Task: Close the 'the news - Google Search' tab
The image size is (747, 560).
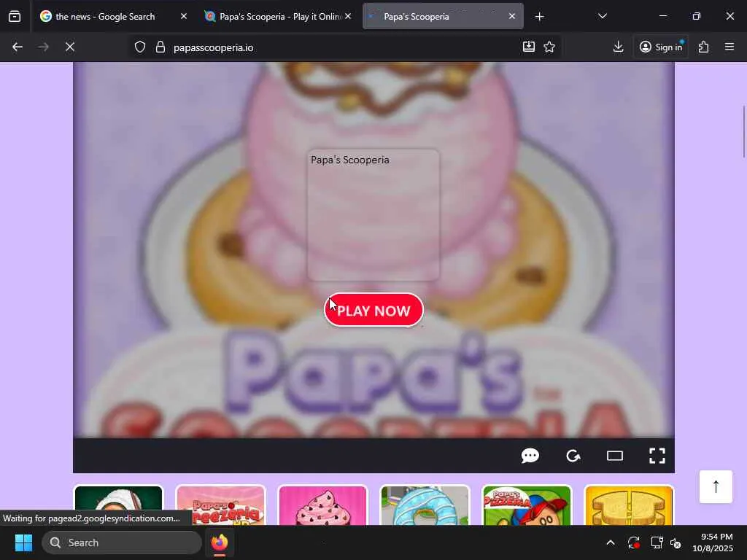Action: pyautogui.click(x=183, y=16)
